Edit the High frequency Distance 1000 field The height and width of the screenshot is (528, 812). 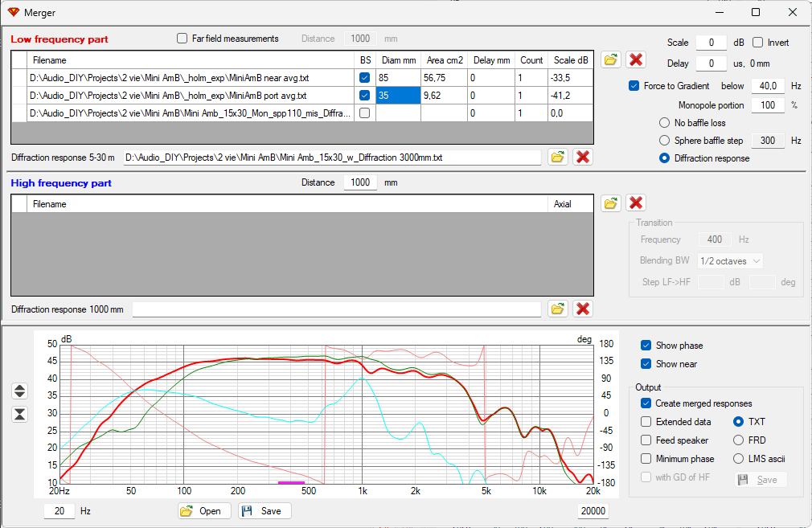[x=360, y=182]
